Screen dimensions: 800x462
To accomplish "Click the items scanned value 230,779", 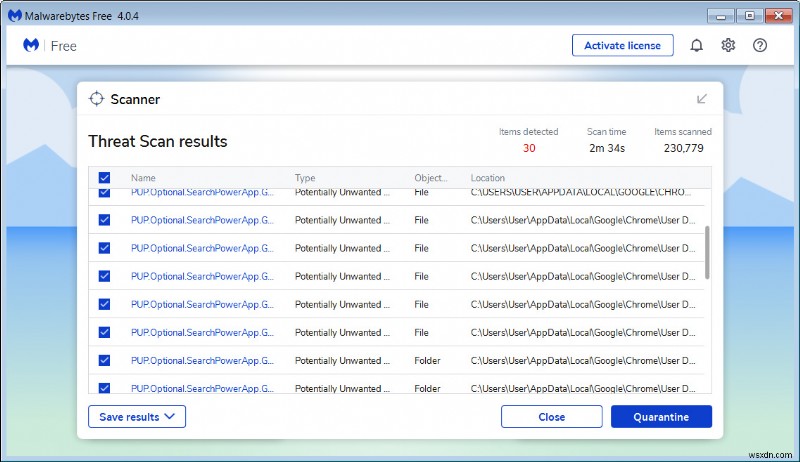I will 683,148.
